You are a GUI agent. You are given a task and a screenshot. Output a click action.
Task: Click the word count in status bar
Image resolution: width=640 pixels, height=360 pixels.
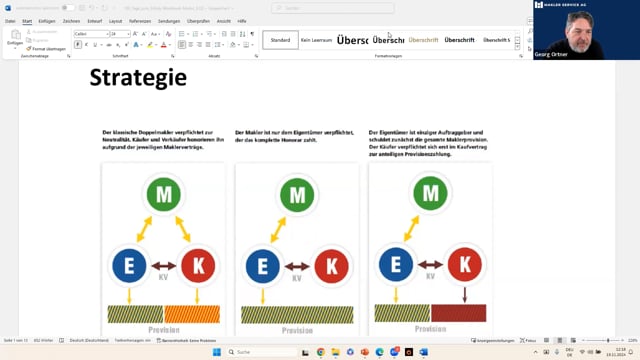point(43,340)
